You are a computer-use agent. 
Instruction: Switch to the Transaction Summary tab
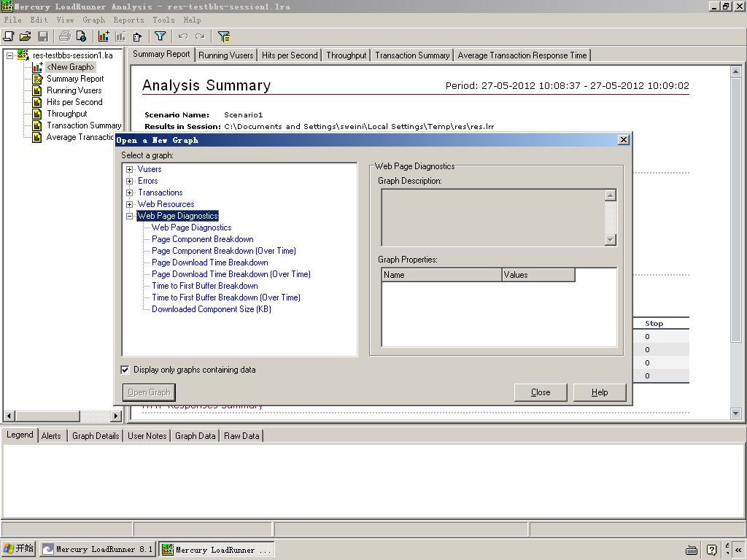[x=412, y=55]
